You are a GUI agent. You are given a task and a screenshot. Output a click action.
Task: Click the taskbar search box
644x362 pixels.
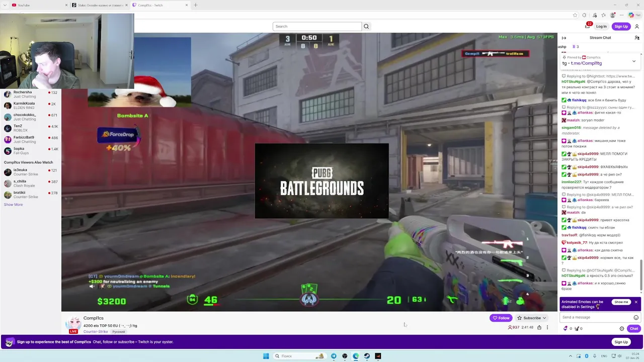(x=299, y=356)
